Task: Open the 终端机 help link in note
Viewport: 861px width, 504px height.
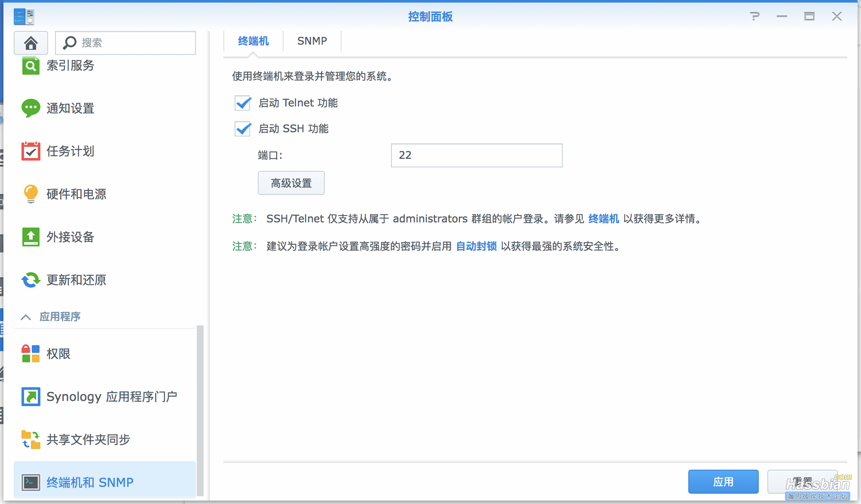Action: [x=604, y=219]
